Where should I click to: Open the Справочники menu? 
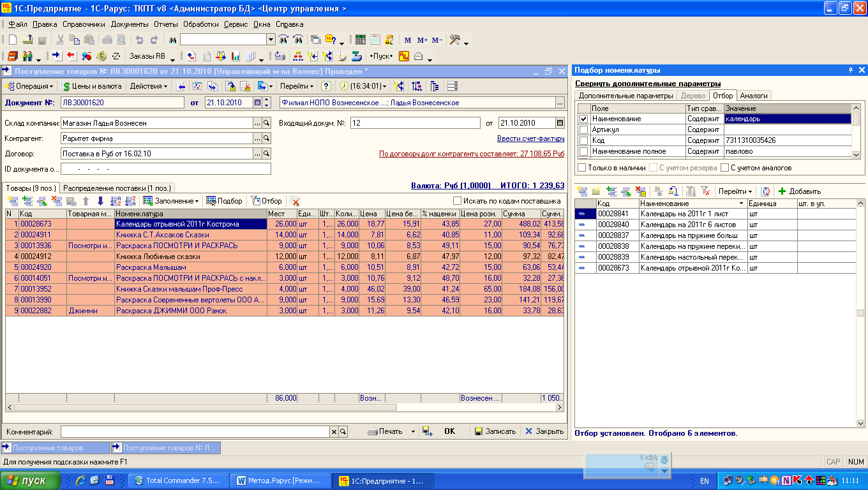84,24
